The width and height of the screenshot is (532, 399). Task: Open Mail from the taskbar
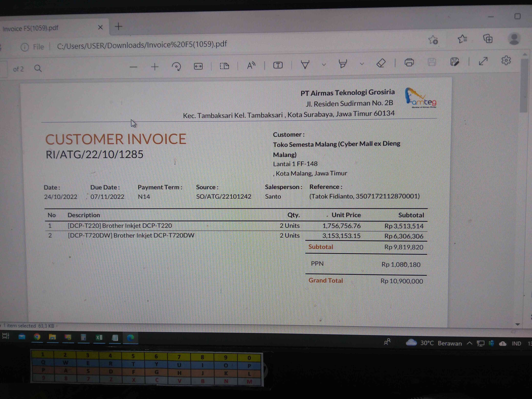pyautogui.click(x=22, y=336)
